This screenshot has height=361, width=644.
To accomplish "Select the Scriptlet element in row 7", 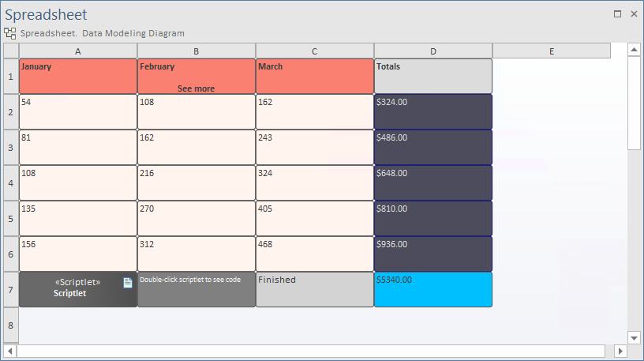I will click(77, 289).
